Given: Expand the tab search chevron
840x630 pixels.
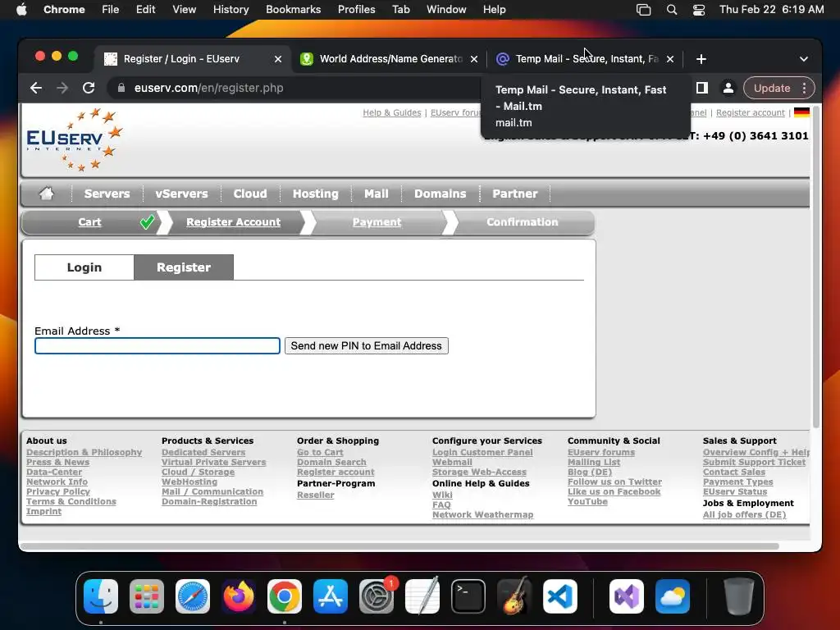Looking at the screenshot, I should pos(804,59).
